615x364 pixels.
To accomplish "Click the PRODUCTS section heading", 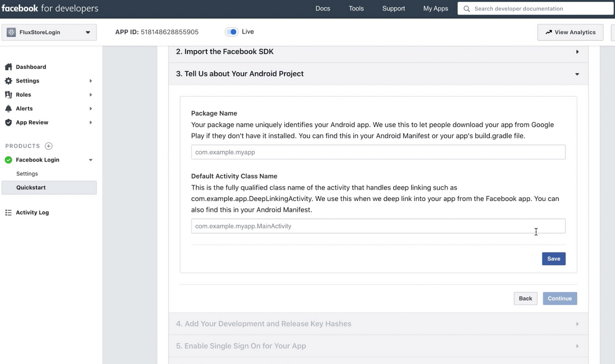I will (22, 146).
